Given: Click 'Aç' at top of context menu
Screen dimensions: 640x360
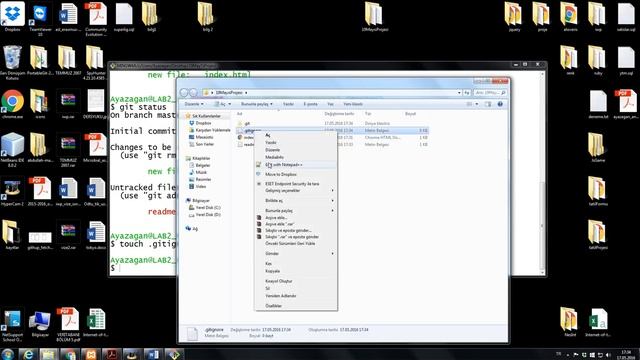Looking at the screenshot, I should coord(268,135).
